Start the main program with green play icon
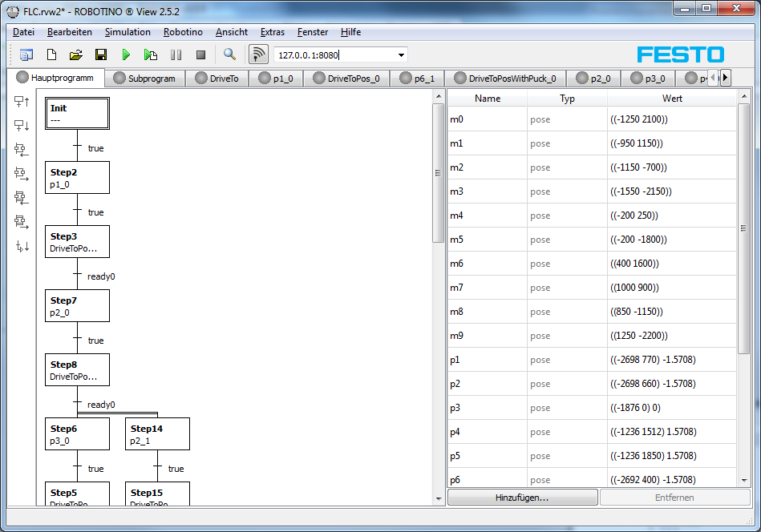The width and height of the screenshot is (761, 532). click(126, 54)
